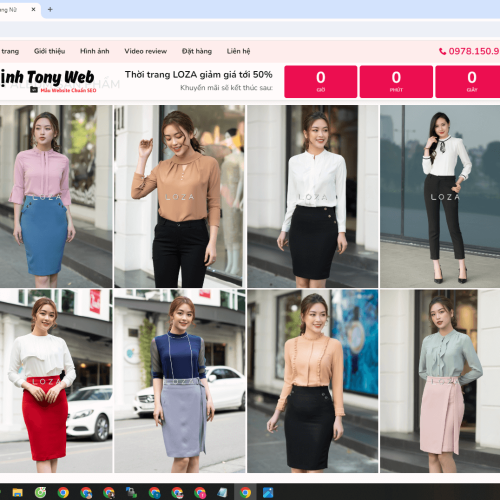The width and height of the screenshot is (500, 500).
Task: Open the peach blouse black skirt photo
Action: coord(313,381)
